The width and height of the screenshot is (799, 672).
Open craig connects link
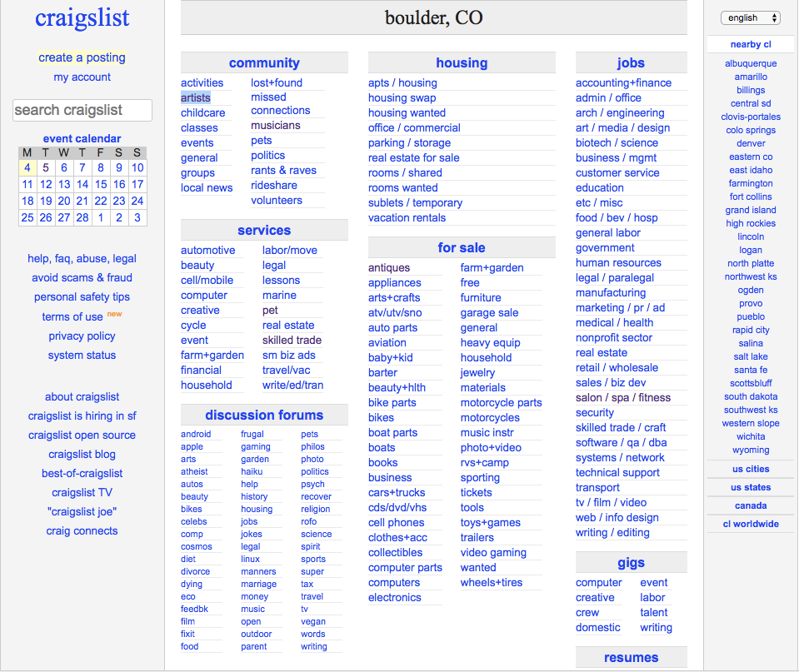82,531
